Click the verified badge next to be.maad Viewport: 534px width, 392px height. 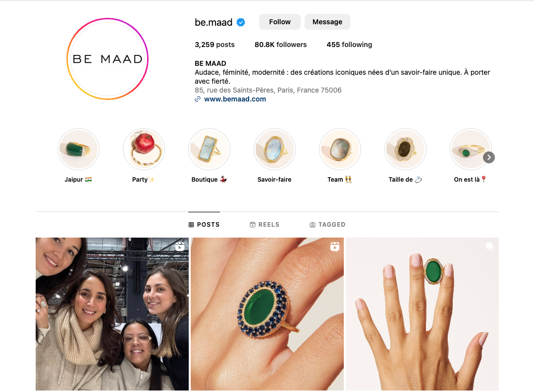(x=241, y=22)
